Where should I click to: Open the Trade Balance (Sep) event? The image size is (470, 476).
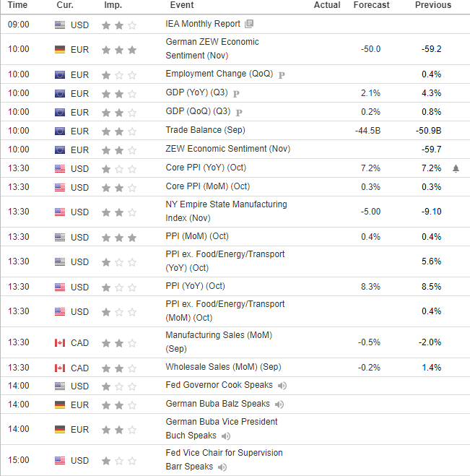[206, 130]
